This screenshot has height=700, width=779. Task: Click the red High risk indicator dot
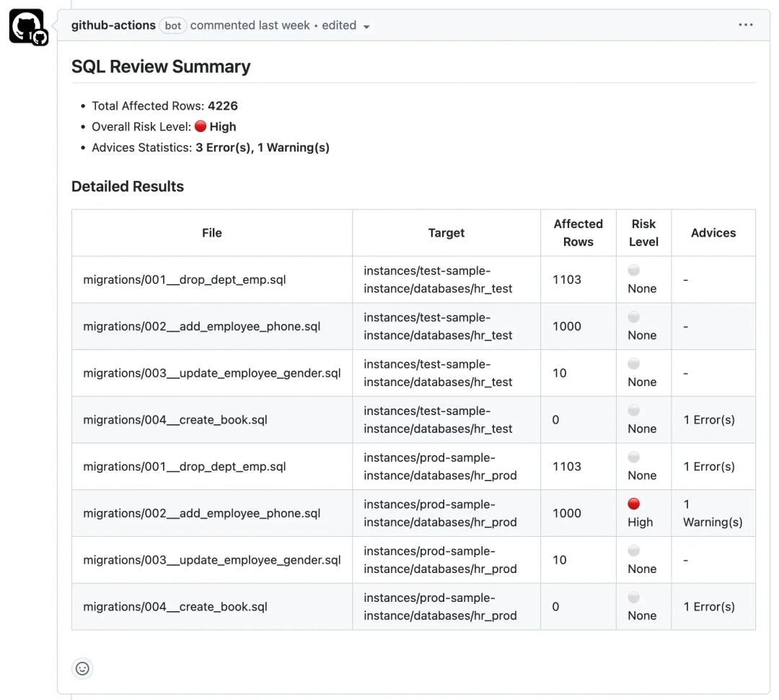[x=634, y=503]
